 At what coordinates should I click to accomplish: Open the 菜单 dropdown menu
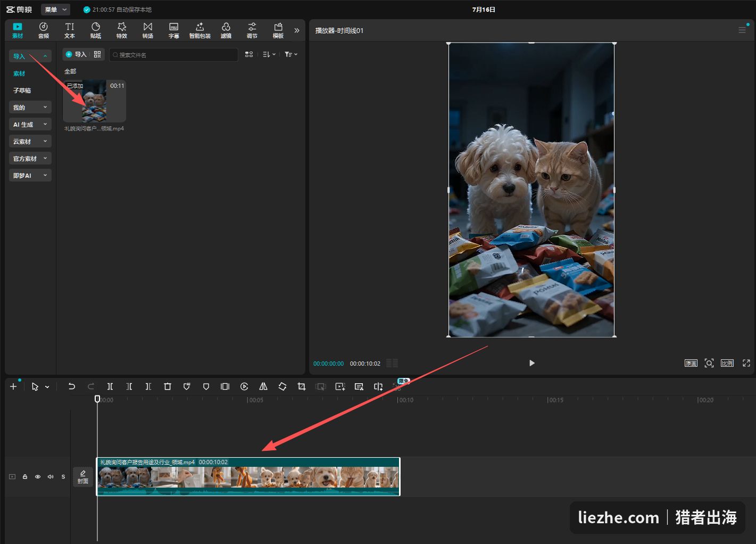[55, 10]
